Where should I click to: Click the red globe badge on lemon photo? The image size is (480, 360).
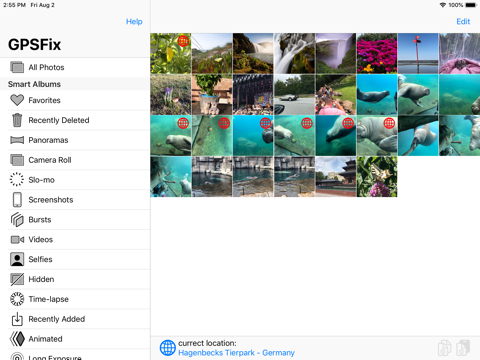pos(183,41)
